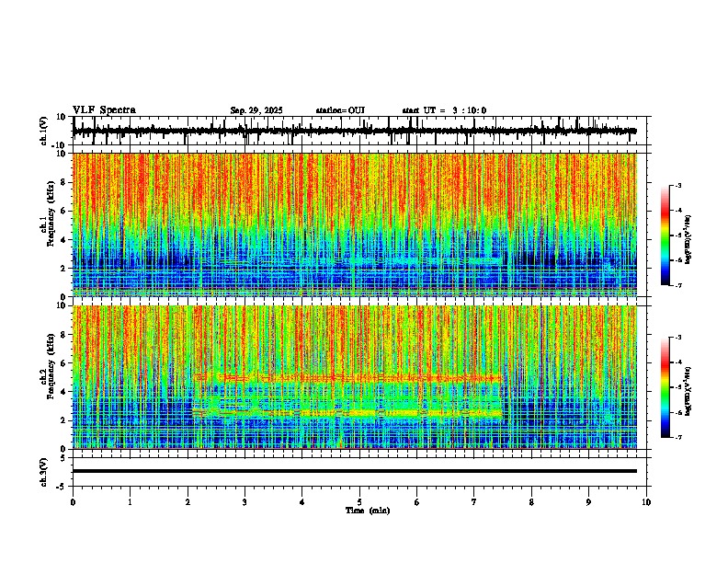This screenshot has height=563, width=728.
Task: Click time axis tick label "4"
Action: [x=302, y=502]
